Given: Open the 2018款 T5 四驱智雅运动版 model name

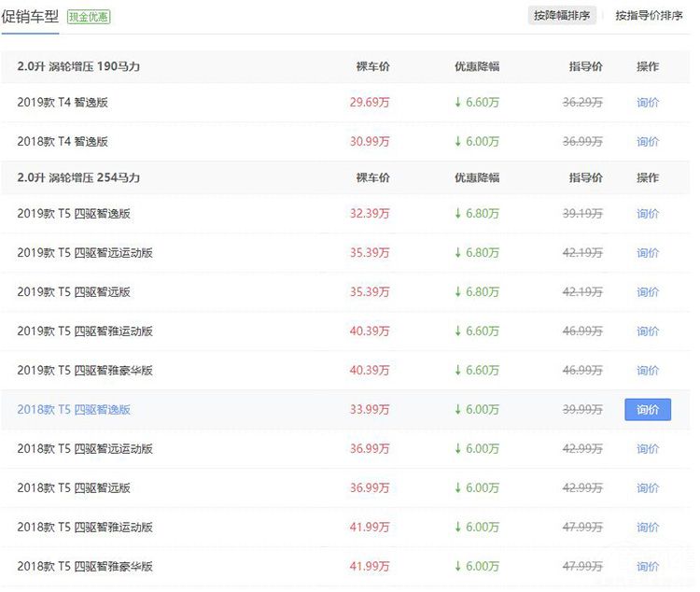Looking at the screenshot, I should coord(85,528).
